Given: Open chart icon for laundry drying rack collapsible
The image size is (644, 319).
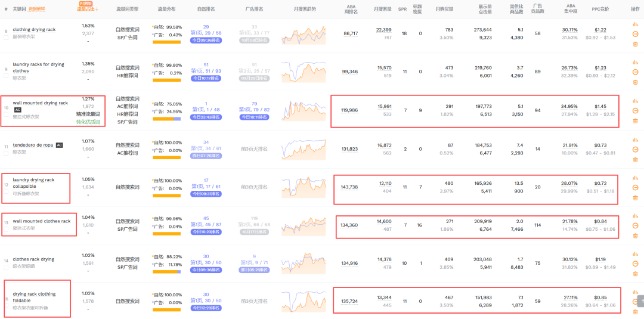Looking at the screenshot, I should click(636, 177).
